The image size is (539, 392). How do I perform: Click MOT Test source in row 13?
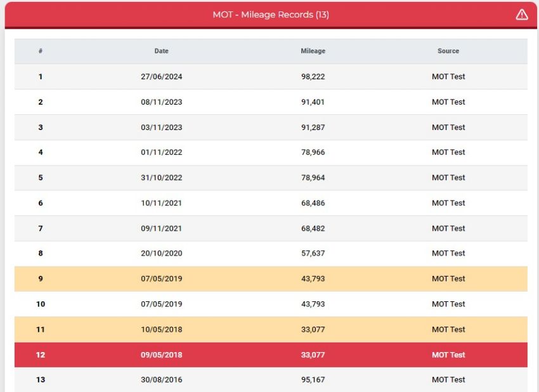click(x=448, y=379)
